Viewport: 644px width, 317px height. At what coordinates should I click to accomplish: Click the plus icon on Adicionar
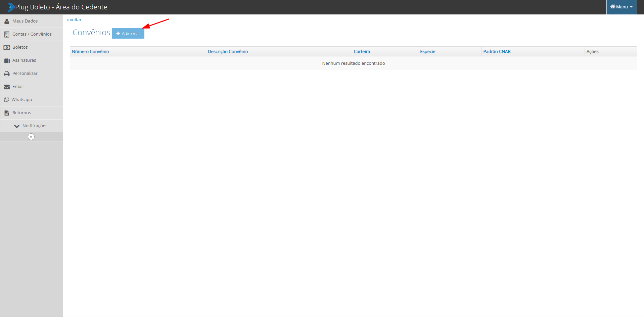(x=118, y=33)
